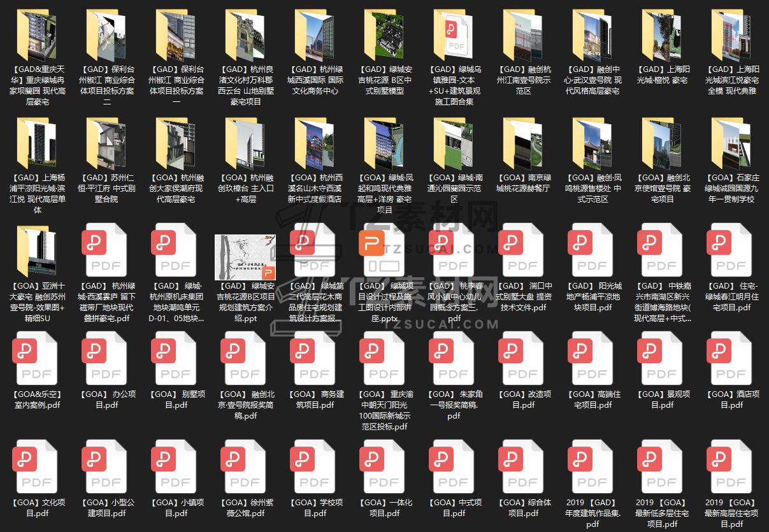
Task: Open the 融创杭州江南壹号院示范区 folder icon
Action: pyautogui.click(x=524, y=36)
